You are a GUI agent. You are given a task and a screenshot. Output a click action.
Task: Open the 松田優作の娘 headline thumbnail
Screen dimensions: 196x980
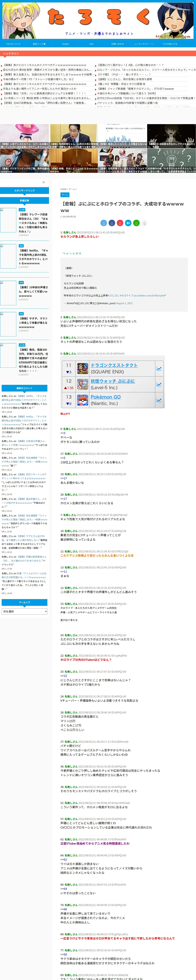[172, 161]
